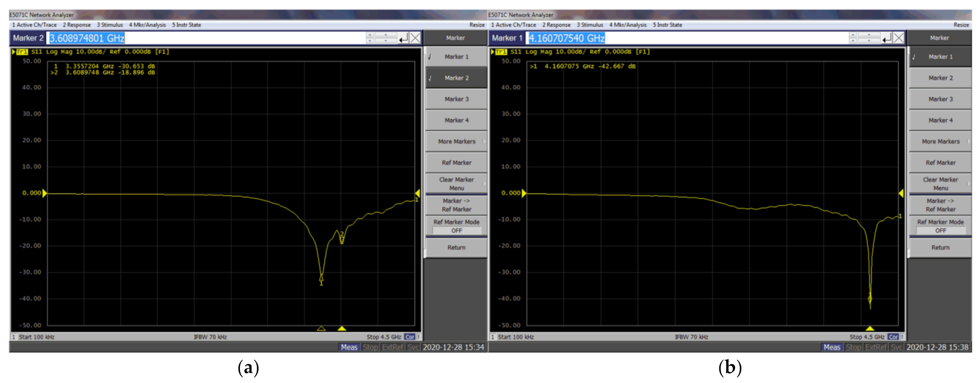Click the hollow marker 1 triangle on left frequency axis
Viewport: 980px width, 383px height.
(321, 328)
